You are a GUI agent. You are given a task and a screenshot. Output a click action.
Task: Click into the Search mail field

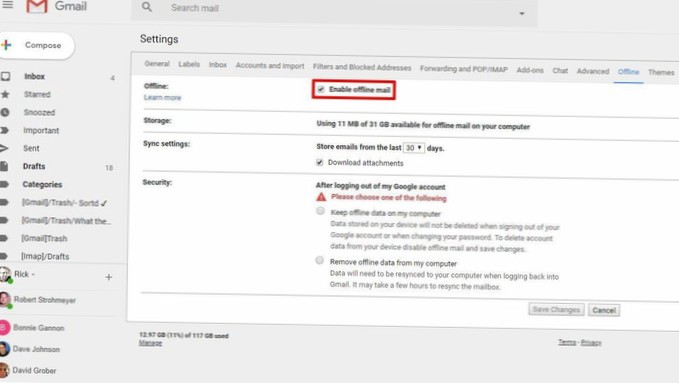click(333, 9)
